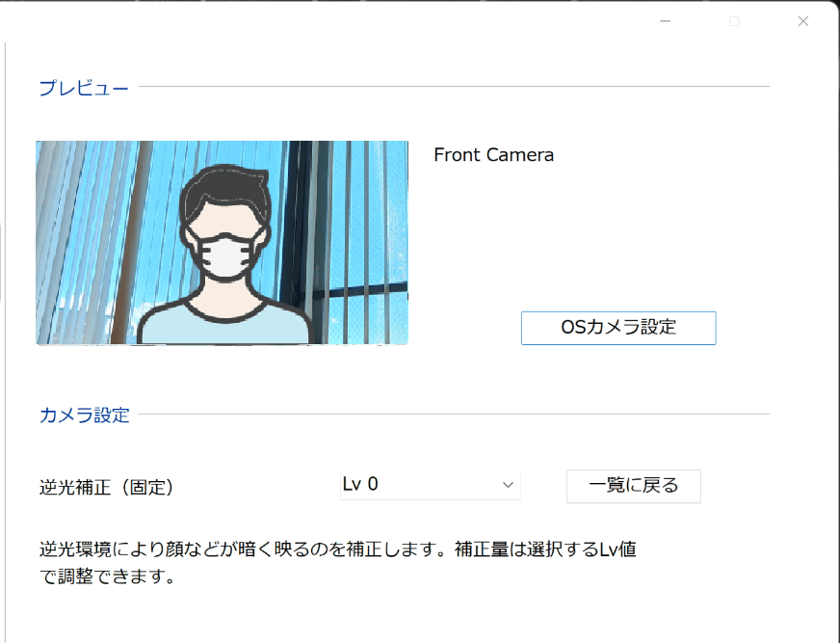Image resolution: width=840 pixels, height=643 pixels.
Task: Expand the Lv 0 backlight level dropdown
Action: coord(431,485)
